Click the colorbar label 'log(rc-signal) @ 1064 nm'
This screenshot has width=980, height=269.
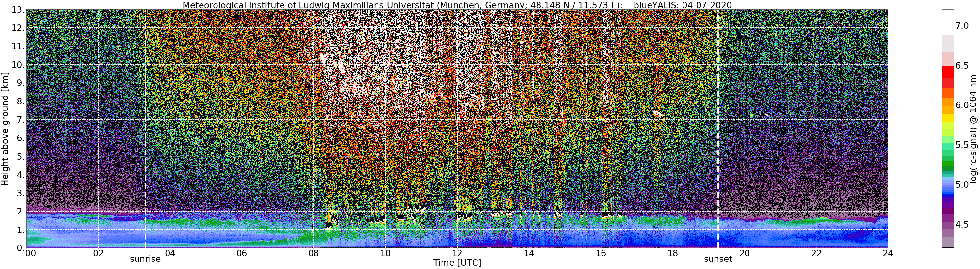(973, 129)
